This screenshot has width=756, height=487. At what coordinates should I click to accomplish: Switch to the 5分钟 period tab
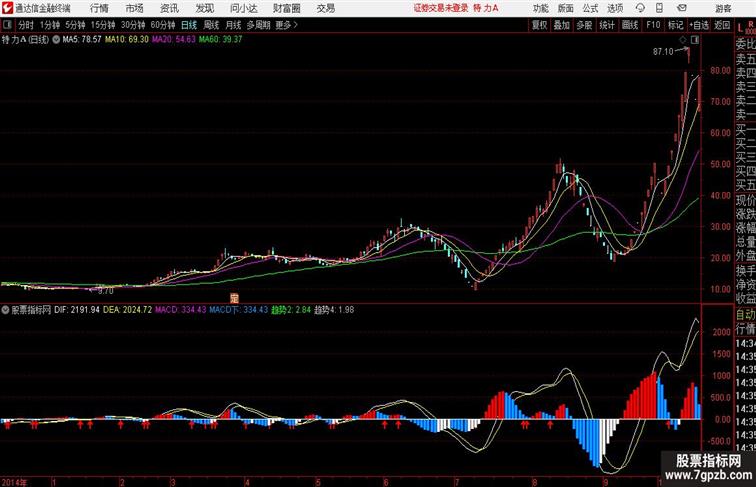[75, 25]
